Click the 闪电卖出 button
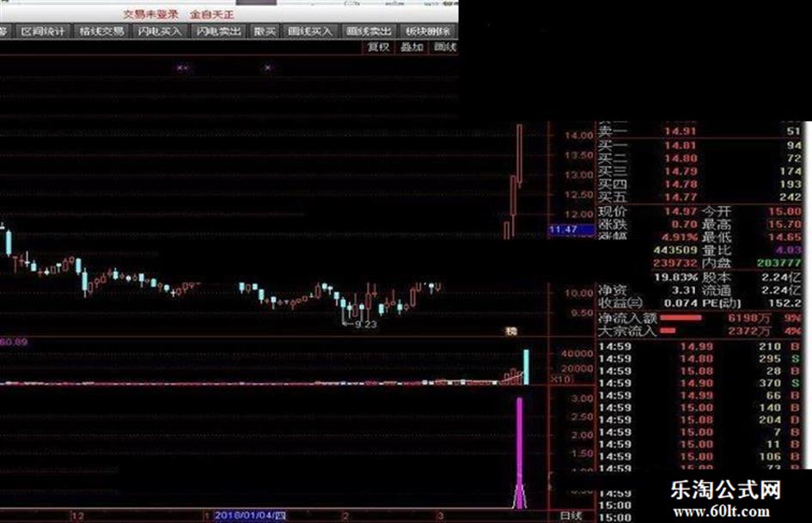812x523 pixels. 218,32
